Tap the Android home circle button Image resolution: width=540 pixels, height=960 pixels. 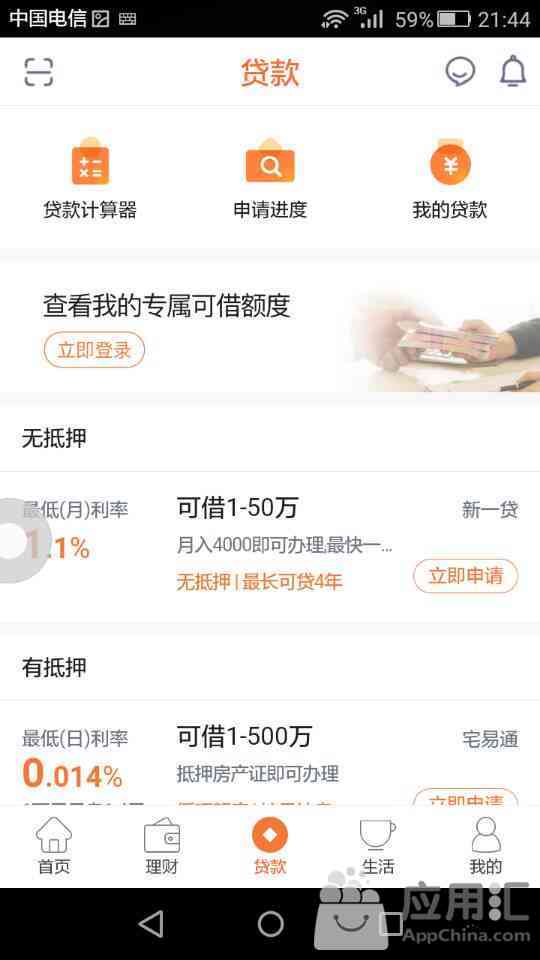(270, 924)
